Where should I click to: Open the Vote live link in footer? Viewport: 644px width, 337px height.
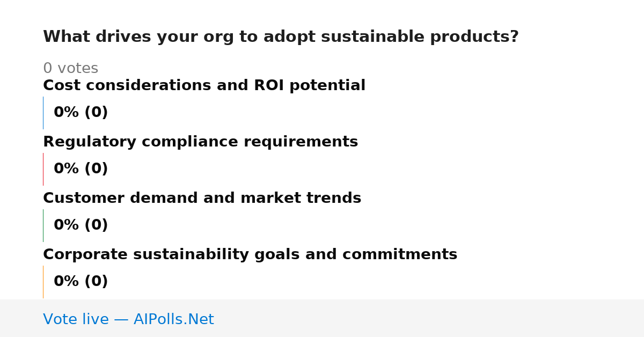tap(128, 320)
